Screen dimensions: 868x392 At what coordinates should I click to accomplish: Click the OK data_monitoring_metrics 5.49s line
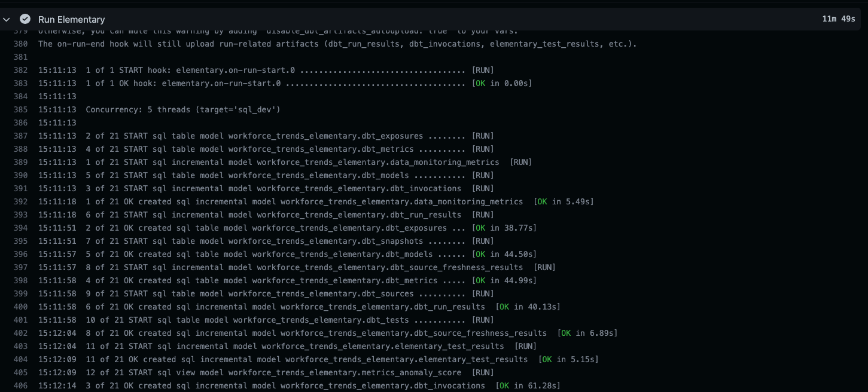point(316,201)
